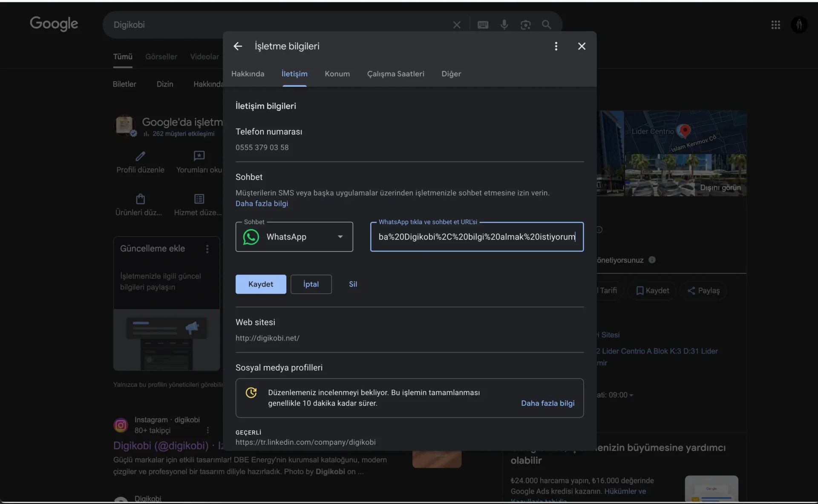
Task: Switch to Videolar search tab
Action: [x=204, y=56]
